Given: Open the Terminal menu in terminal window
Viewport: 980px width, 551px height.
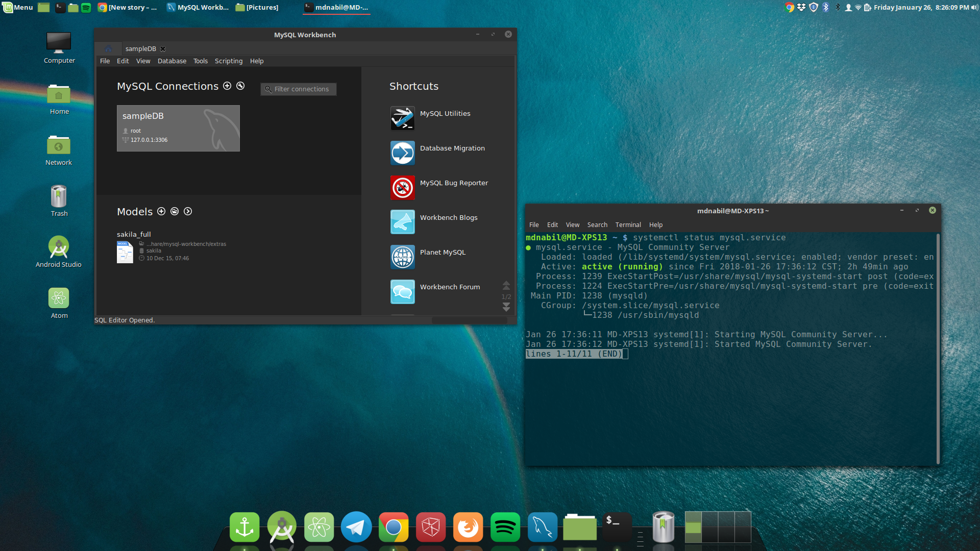Looking at the screenshot, I should [628, 225].
